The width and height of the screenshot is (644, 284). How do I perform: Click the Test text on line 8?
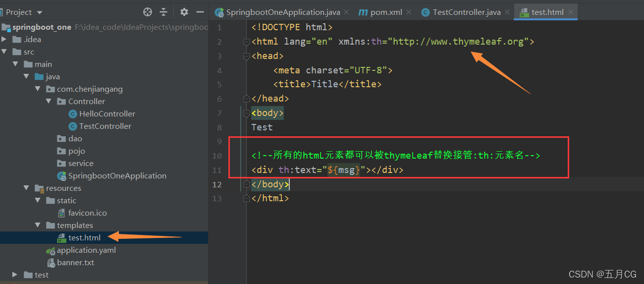(262, 127)
